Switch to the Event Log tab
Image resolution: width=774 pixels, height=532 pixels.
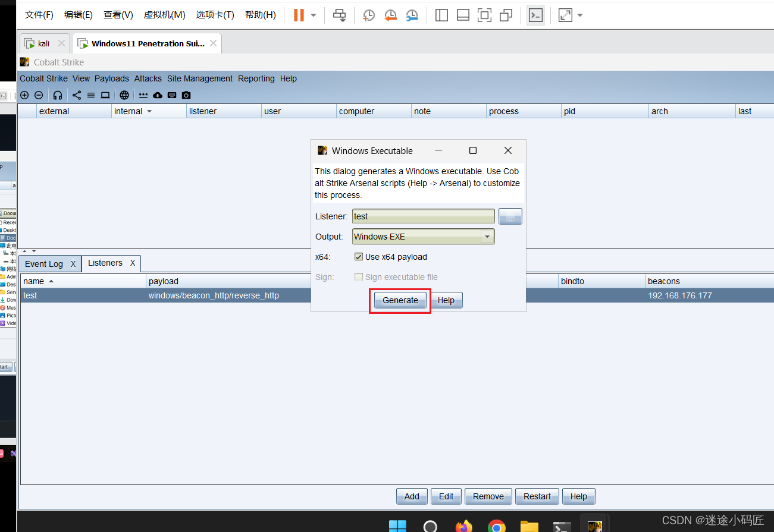44,264
